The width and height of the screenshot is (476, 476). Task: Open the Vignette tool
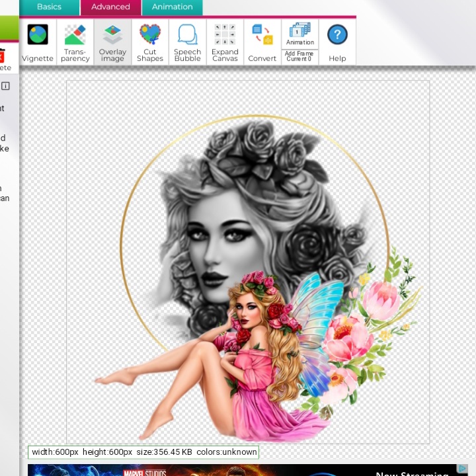coord(38,42)
